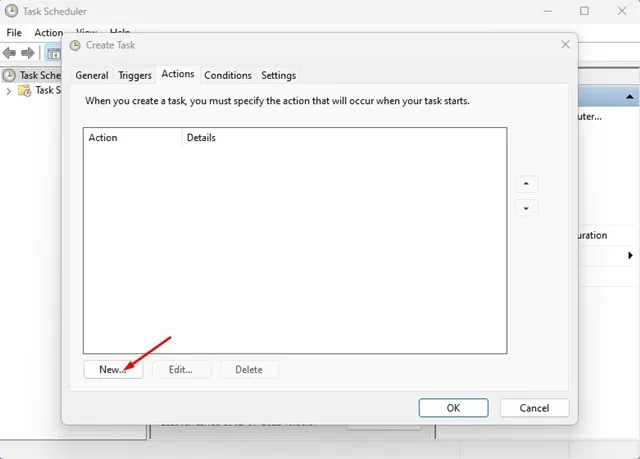Go to the Conditions tab

228,75
